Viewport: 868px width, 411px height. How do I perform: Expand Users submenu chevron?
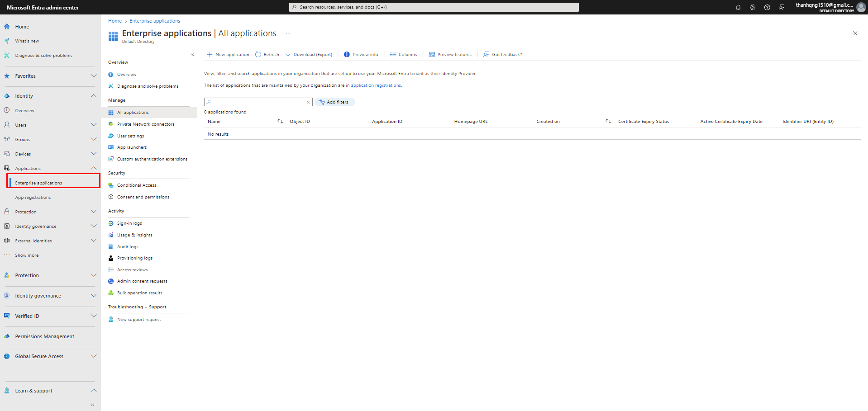pos(94,125)
